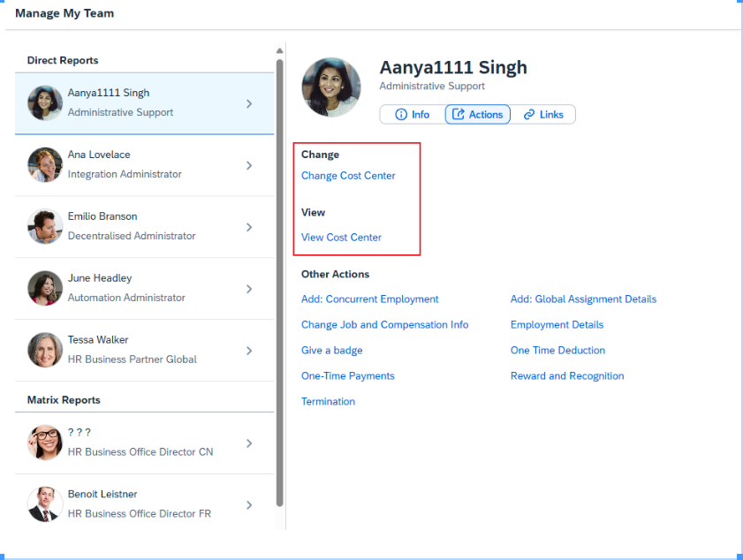Click One-Time Payments link
The width and height of the screenshot is (743, 560).
(348, 376)
